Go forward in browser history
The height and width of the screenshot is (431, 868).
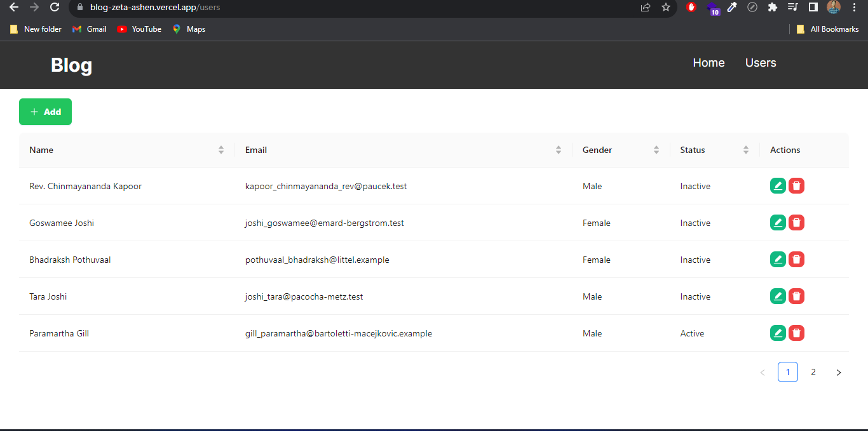point(34,7)
